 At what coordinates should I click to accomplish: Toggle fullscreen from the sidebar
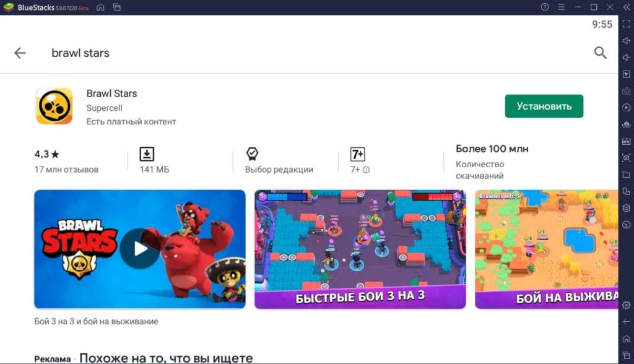(x=627, y=24)
